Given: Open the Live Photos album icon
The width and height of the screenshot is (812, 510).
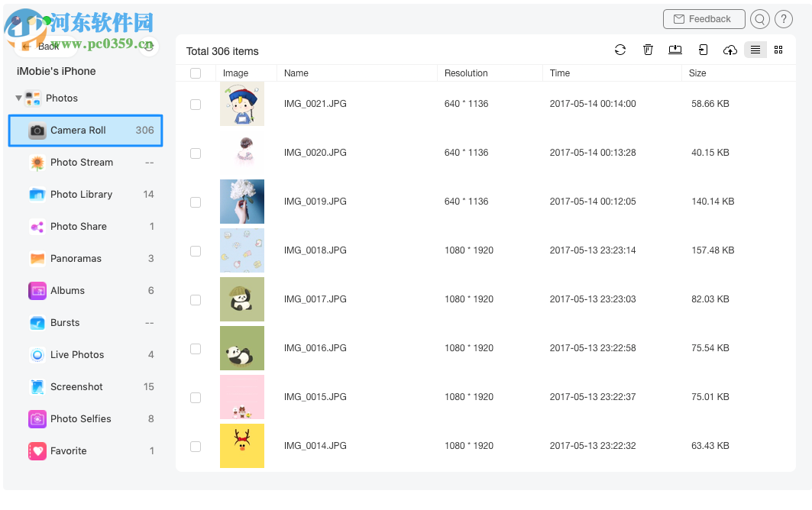Looking at the screenshot, I should pyautogui.click(x=37, y=354).
